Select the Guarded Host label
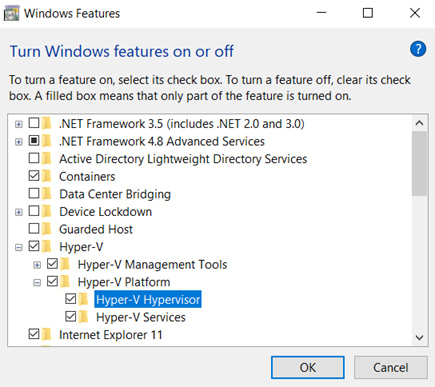Viewport: 435px width, 387px height. [96, 229]
